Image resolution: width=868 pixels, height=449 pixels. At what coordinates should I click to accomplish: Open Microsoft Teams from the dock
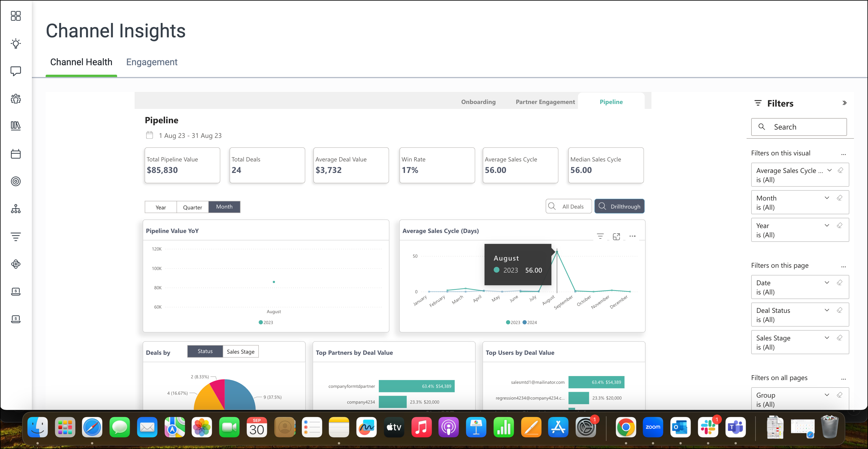click(735, 427)
